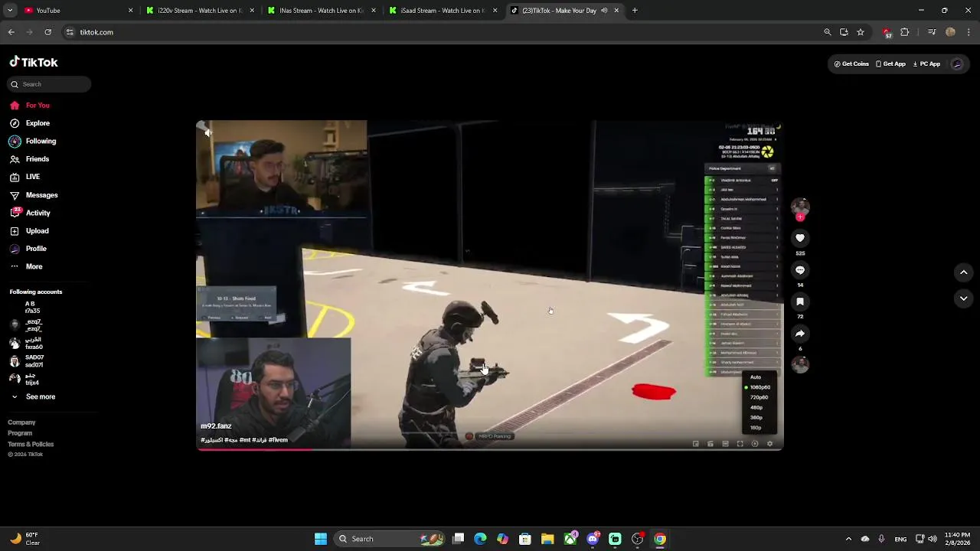Open Following in sidebar

coord(33,141)
